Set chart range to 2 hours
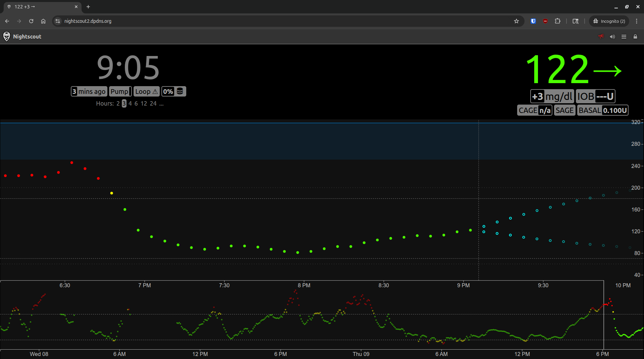Viewport: 644px width, 359px height. (118, 104)
